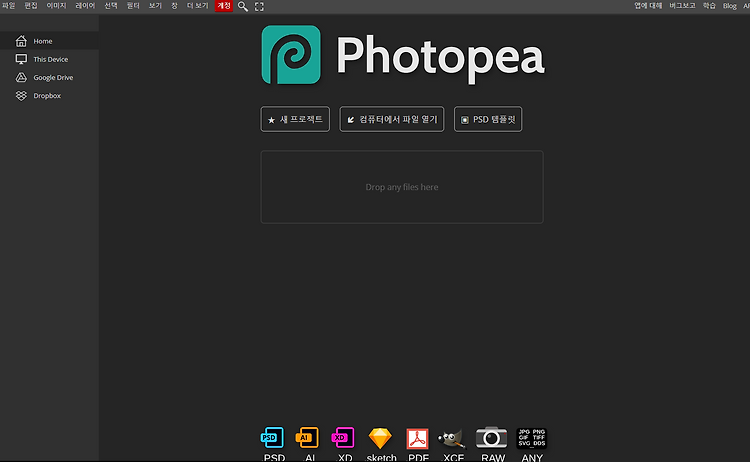Open the 파일 menu
Screen dimensions: 750x462
click(9, 6)
